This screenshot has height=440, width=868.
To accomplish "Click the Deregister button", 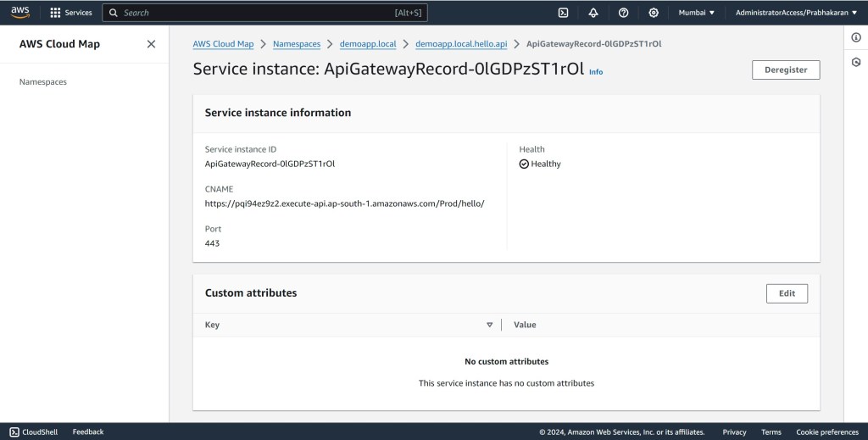I will (x=786, y=70).
